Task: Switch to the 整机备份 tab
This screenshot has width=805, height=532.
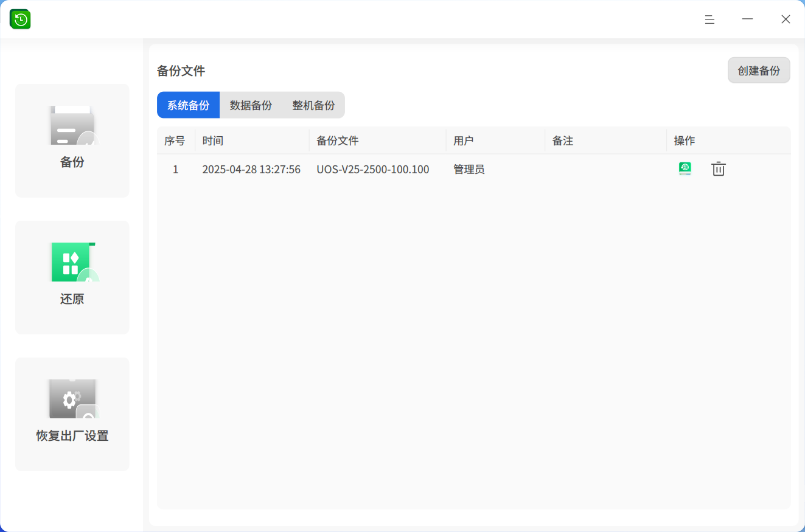Action: [x=313, y=105]
